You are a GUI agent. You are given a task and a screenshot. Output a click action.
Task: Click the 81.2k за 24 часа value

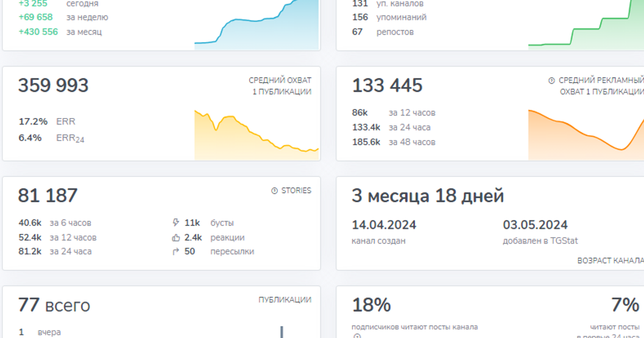(30, 251)
